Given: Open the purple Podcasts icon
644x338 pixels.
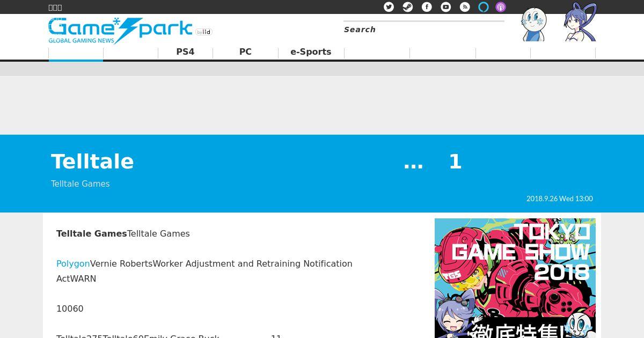Looking at the screenshot, I should [501, 7].
